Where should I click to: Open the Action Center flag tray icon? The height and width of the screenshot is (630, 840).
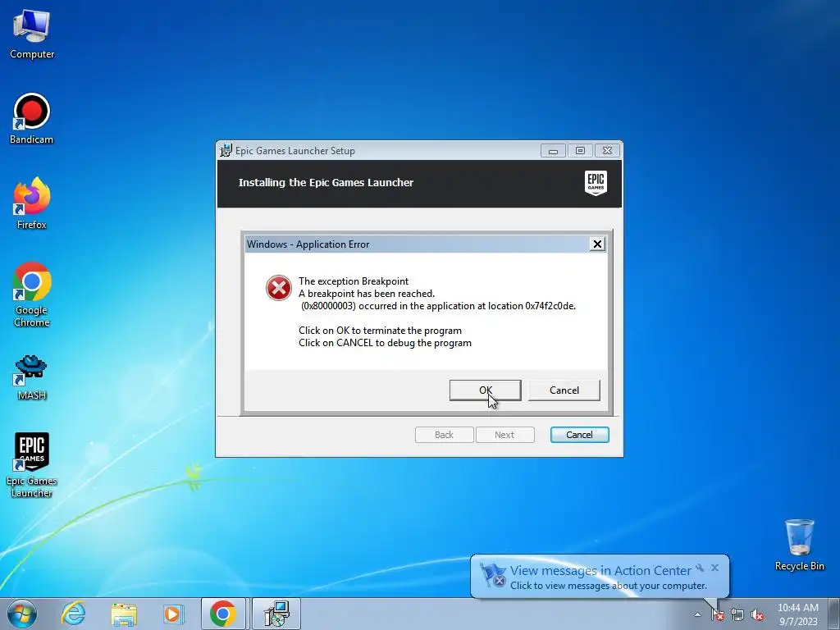(717, 614)
